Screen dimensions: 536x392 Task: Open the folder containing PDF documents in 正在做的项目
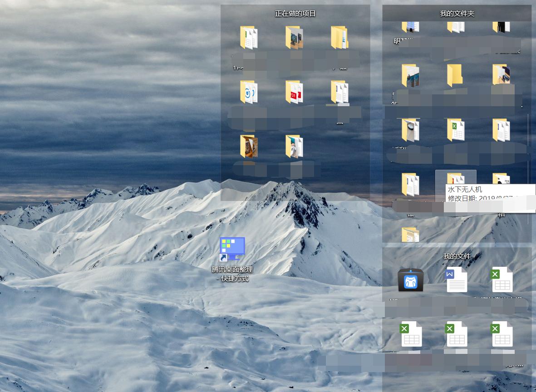pyautogui.click(x=294, y=92)
